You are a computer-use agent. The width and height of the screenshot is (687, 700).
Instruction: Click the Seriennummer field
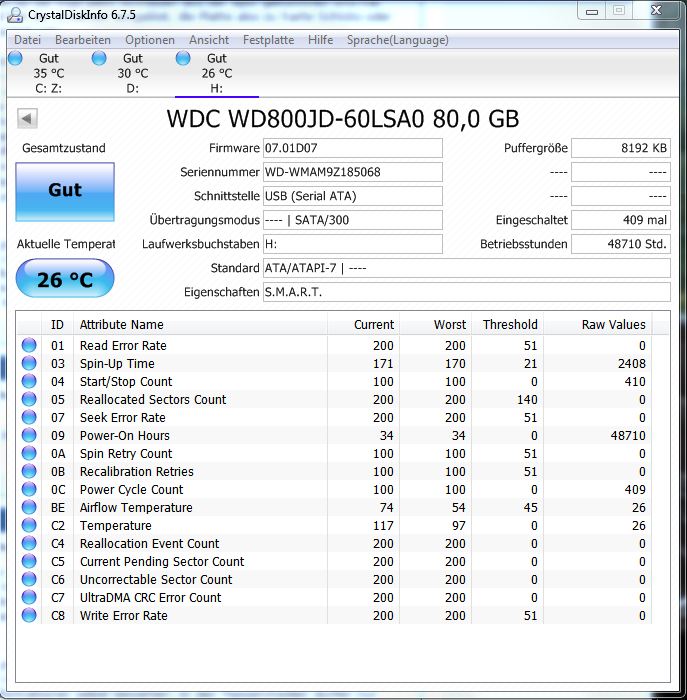tap(353, 172)
